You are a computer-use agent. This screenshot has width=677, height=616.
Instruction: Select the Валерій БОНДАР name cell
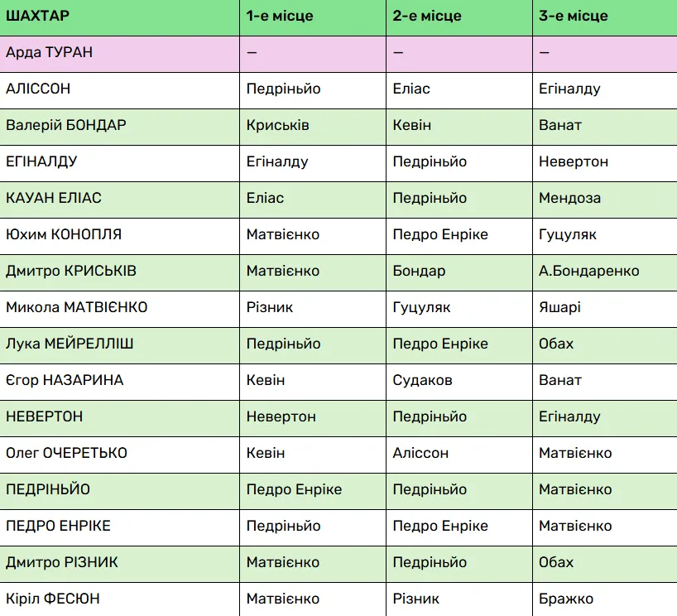coord(66,125)
